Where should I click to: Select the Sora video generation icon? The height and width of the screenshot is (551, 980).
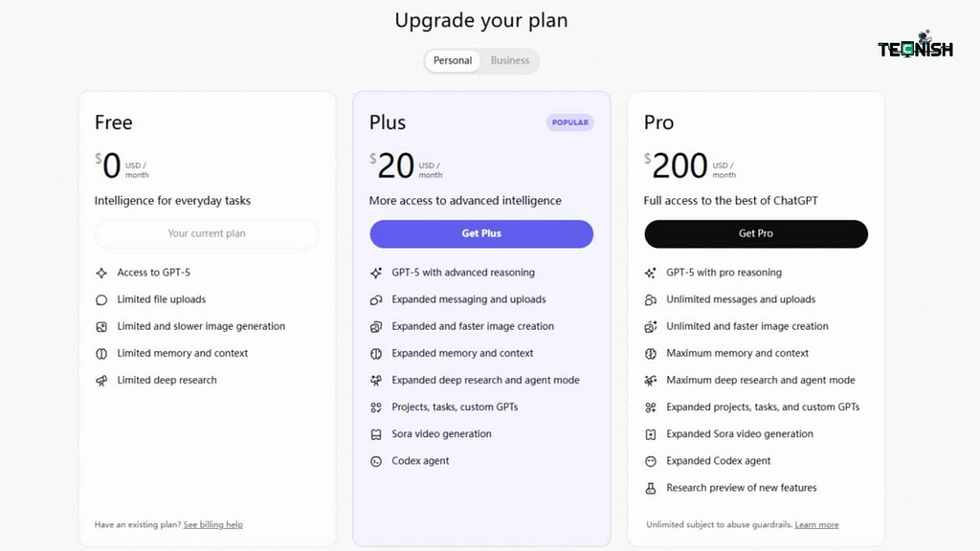click(x=376, y=433)
